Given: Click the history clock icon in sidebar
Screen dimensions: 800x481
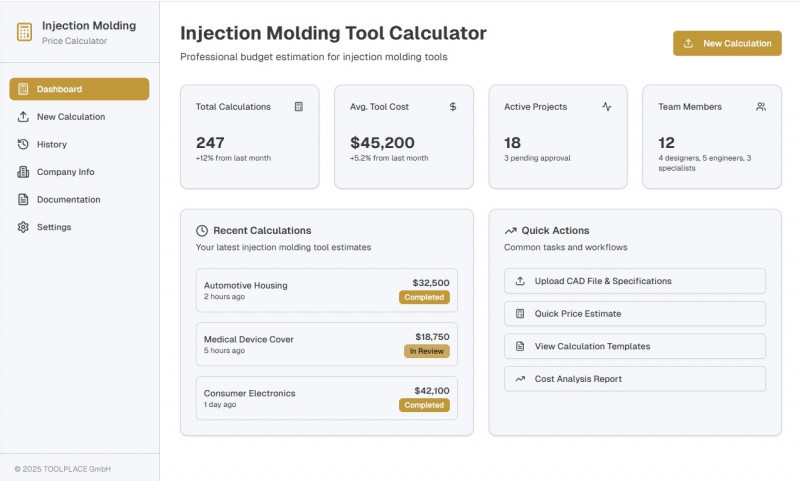Looking at the screenshot, I should pos(23,144).
